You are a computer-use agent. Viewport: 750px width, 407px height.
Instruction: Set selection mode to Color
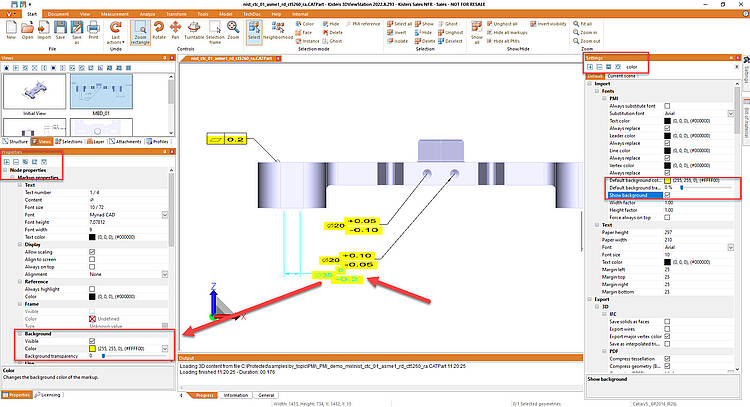coord(305,24)
